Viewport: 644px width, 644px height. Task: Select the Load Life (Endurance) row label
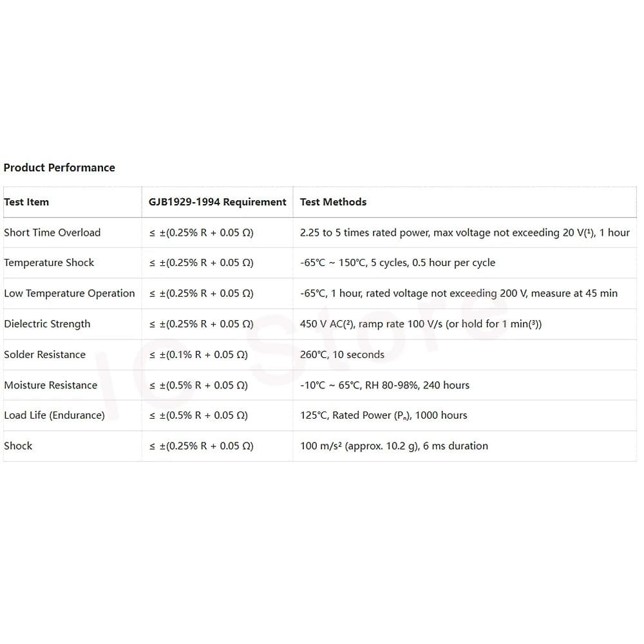[54, 415]
